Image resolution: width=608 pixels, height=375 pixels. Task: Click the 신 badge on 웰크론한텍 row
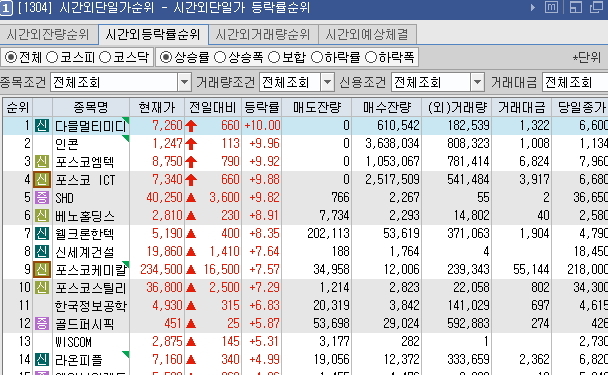coord(42,233)
